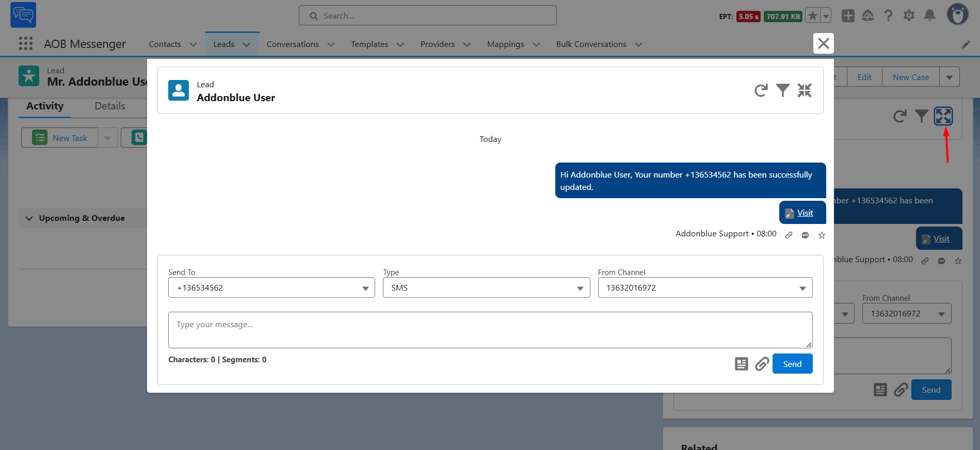This screenshot has width=980, height=450.
Task: Open the user profile avatar
Action: 958,14
